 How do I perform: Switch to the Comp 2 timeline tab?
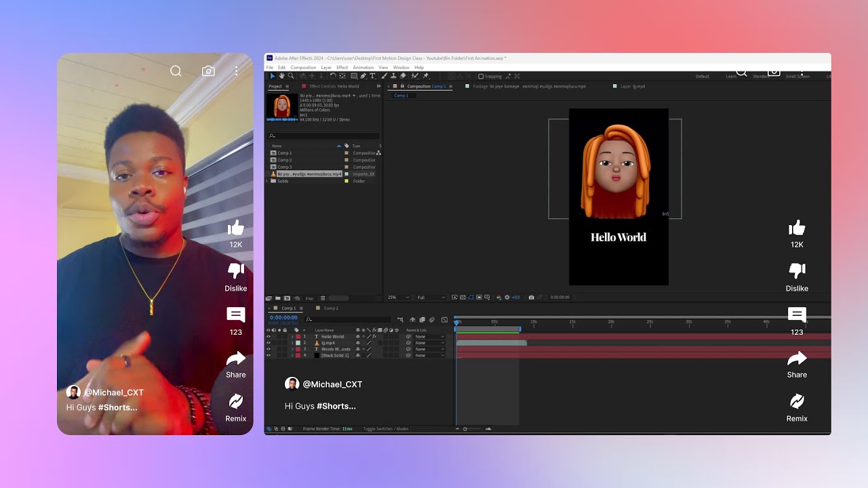point(330,308)
